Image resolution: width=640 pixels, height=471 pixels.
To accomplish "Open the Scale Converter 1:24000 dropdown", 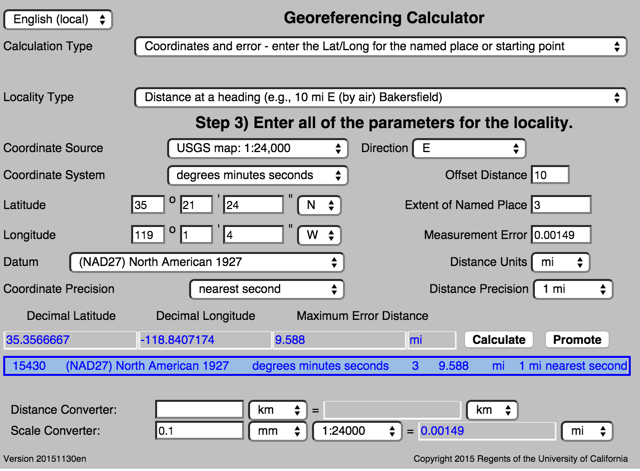I will (x=357, y=431).
